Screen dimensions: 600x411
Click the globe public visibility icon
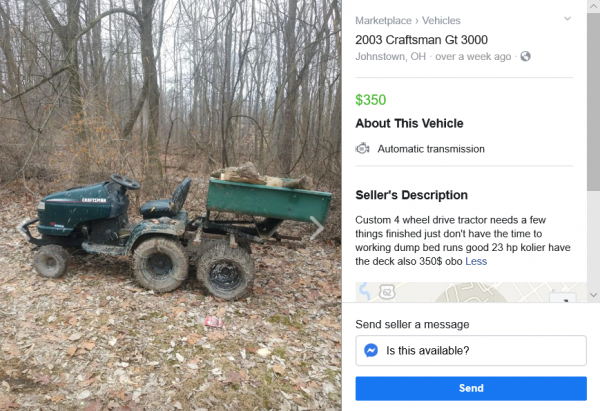click(x=526, y=56)
